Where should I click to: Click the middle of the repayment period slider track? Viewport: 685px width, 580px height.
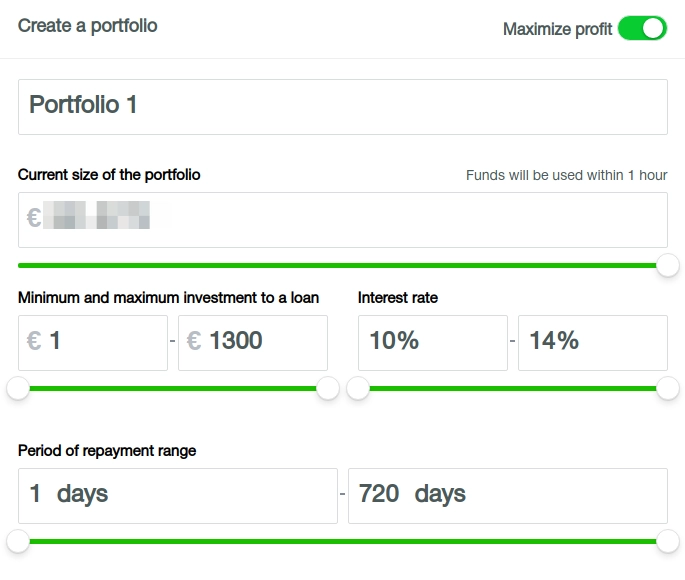[x=342, y=542]
